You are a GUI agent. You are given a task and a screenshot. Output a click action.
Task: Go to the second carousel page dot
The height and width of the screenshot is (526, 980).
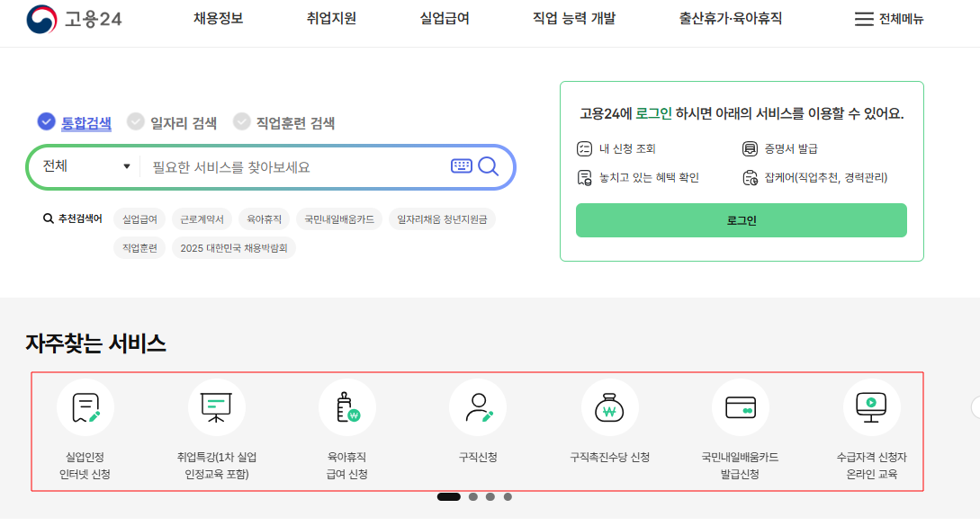473,496
